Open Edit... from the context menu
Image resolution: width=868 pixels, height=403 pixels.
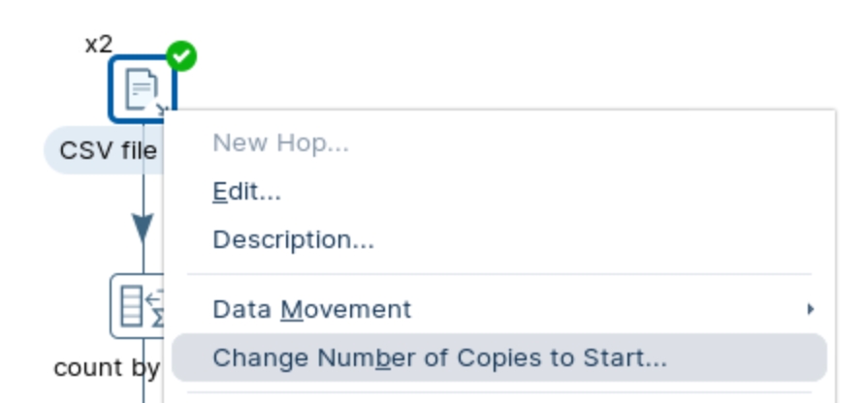click(246, 192)
